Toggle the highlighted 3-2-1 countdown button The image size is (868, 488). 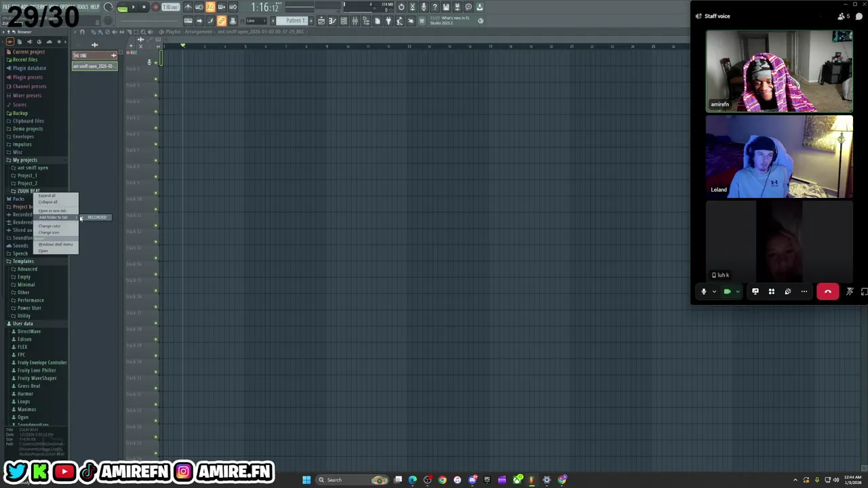pyautogui.click(x=210, y=7)
